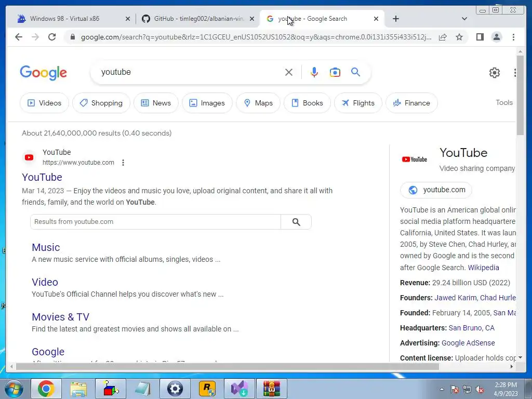The height and width of the screenshot is (399, 532).
Task: Open the Music sitelink
Action: (46, 247)
